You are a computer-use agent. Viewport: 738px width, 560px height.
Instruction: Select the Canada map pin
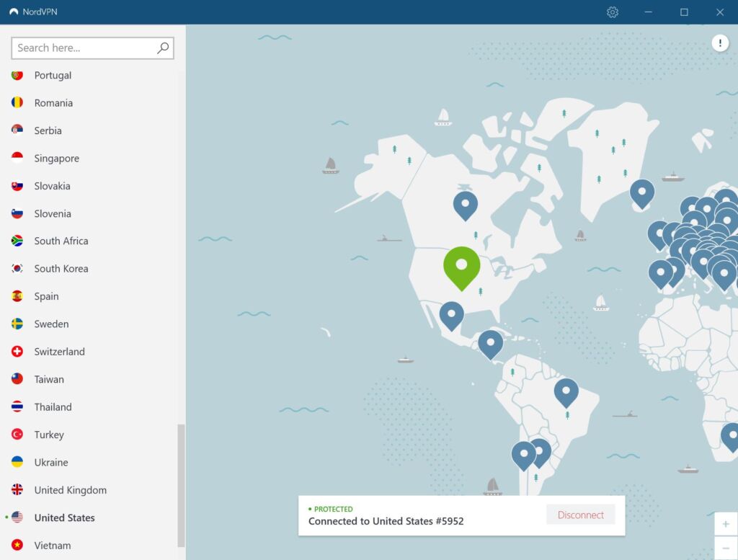coord(465,205)
